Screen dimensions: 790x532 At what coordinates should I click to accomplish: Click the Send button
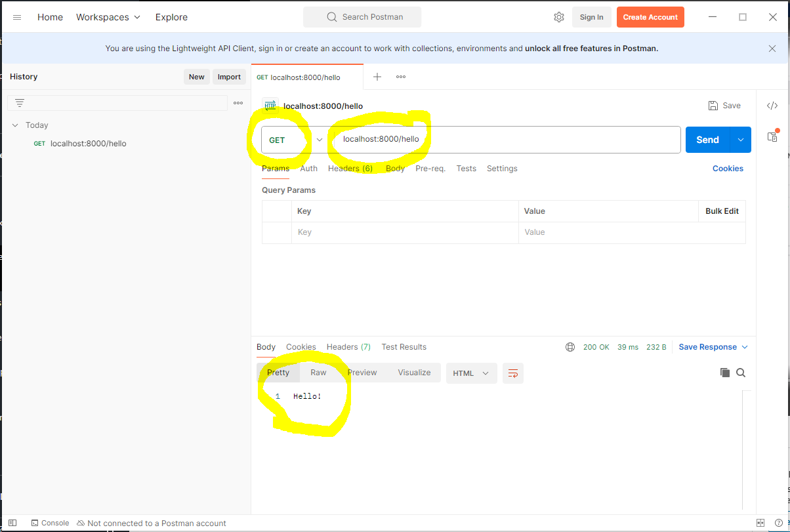tap(708, 140)
